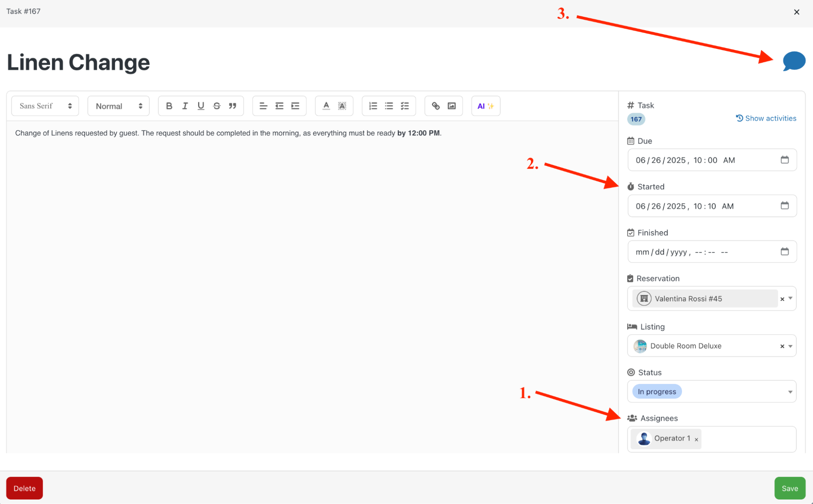Viewport: 813px width, 504px height.
Task: Apply italic formatting
Action: 185,106
